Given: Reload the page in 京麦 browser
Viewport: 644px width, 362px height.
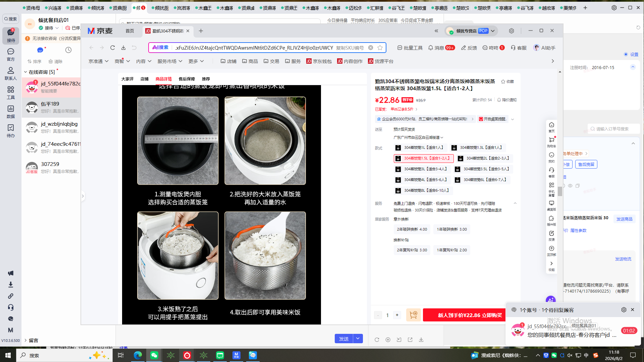Looking at the screenshot, I should point(113,48).
